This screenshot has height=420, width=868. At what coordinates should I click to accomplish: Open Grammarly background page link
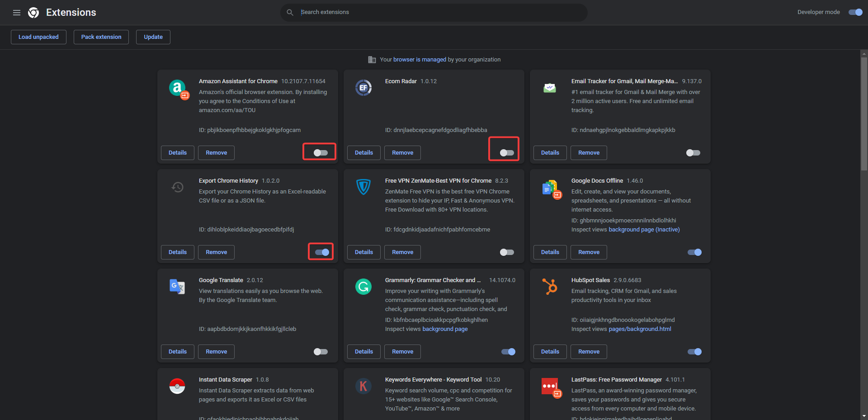445,329
